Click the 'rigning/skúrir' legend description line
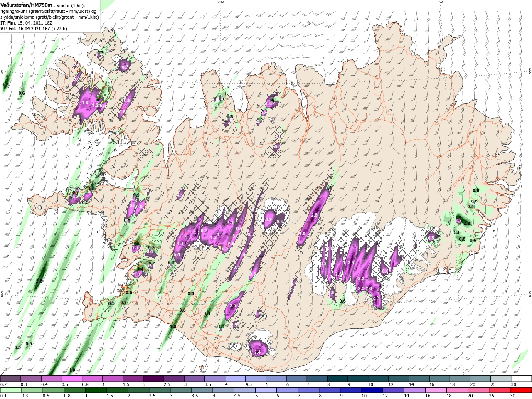532x399 pixels. [49, 11]
